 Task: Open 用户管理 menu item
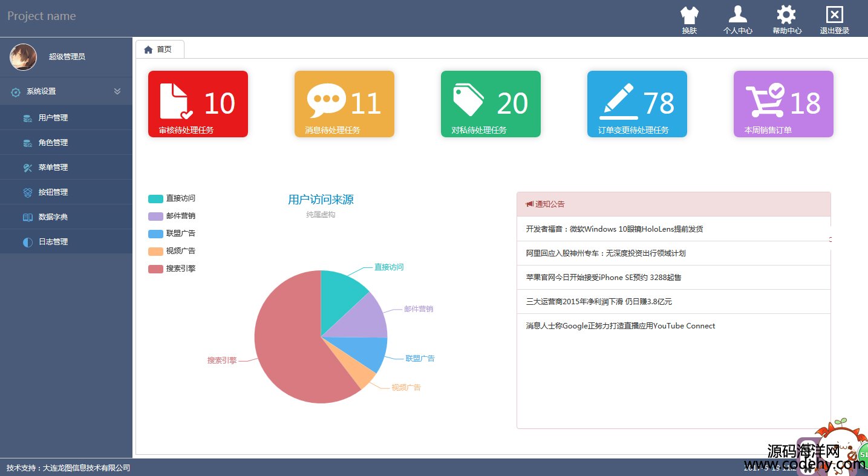coord(66,118)
